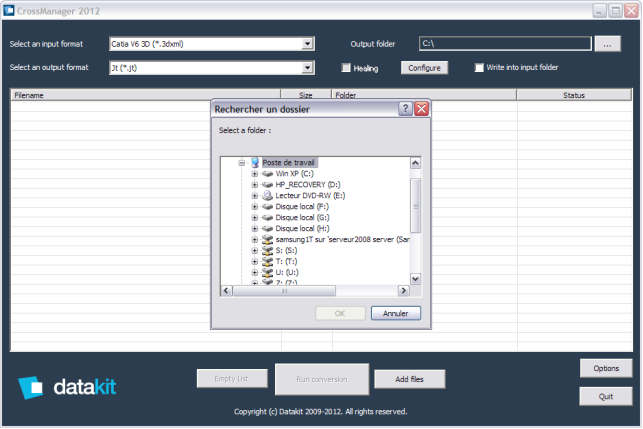Select S: (S:) in the tree
The height and width of the screenshot is (429, 643).
click(287, 251)
